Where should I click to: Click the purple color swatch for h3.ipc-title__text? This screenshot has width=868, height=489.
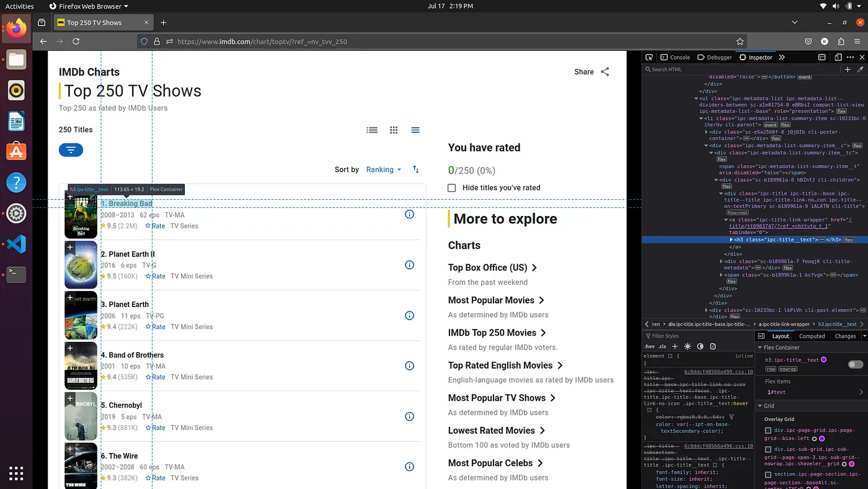pos(824,360)
